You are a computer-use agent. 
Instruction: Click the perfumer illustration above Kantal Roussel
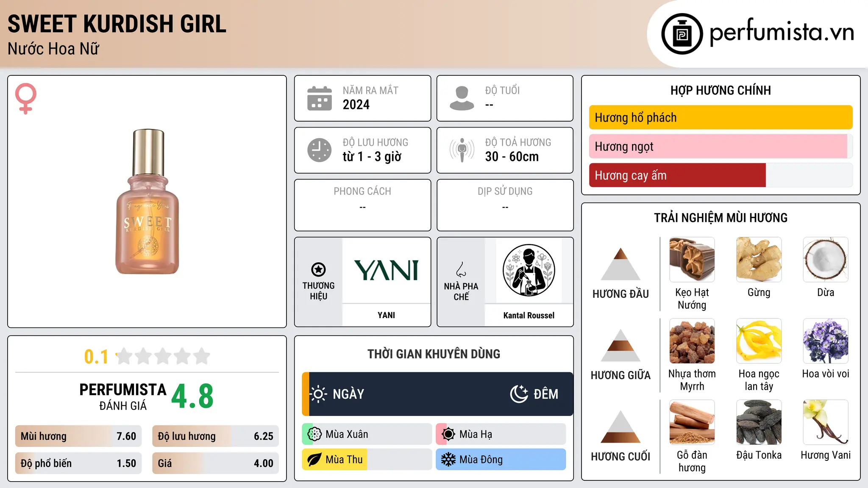[x=529, y=270]
